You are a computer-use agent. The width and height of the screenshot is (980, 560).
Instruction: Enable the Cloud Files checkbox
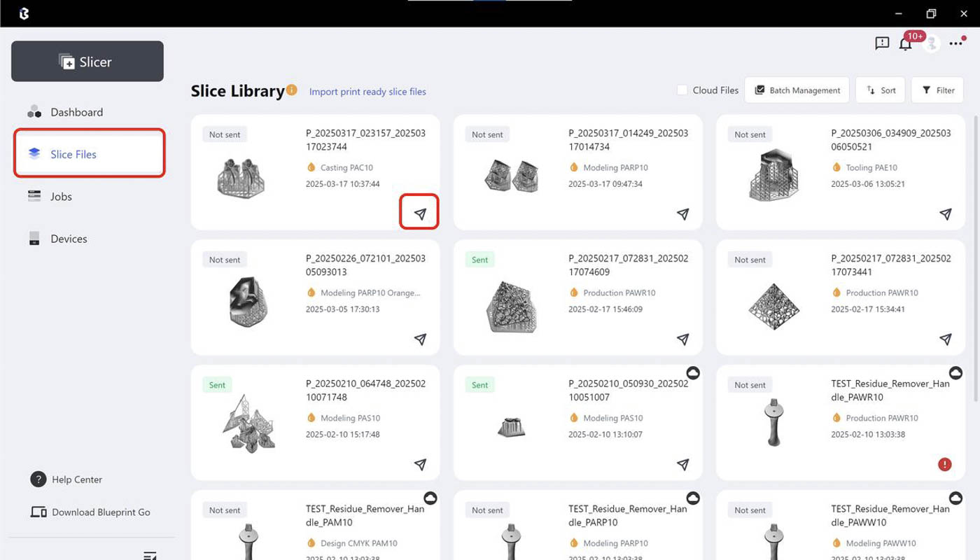682,90
